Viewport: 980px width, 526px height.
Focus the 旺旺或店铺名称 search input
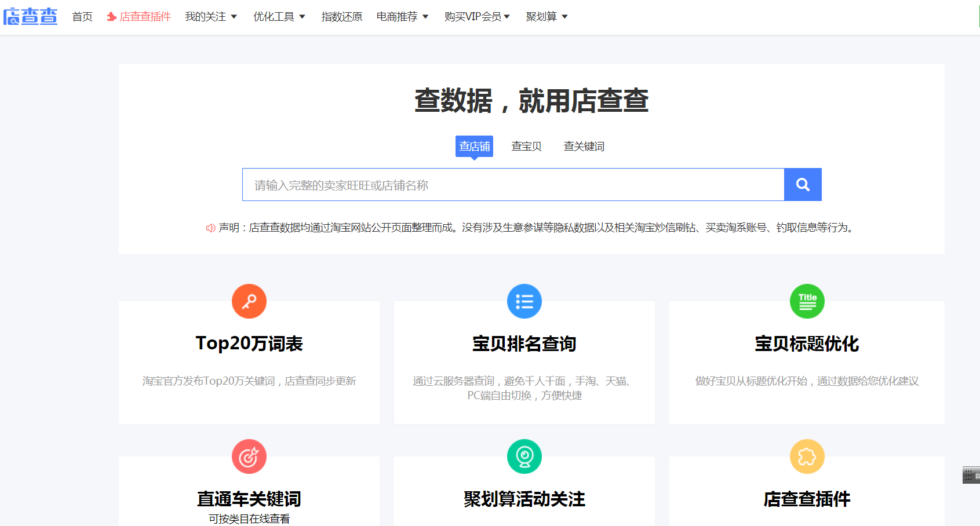(513, 185)
